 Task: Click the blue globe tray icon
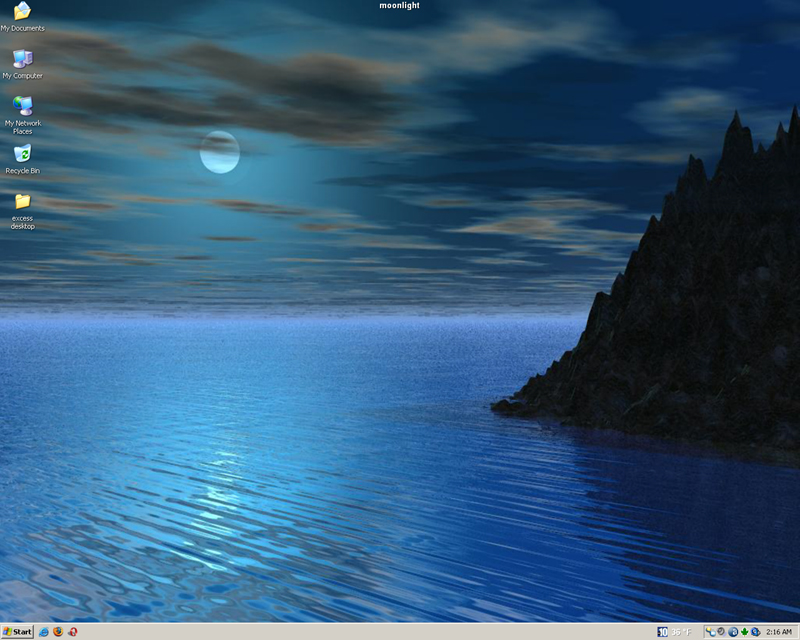pos(733,632)
